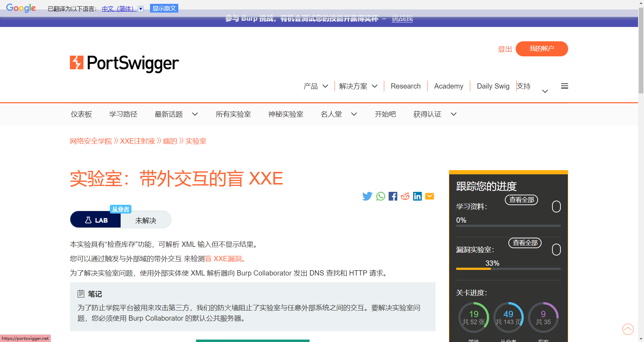Toggle the 学习资料 progress indicator
This screenshot has width=644, height=342.
click(x=556, y=207)
